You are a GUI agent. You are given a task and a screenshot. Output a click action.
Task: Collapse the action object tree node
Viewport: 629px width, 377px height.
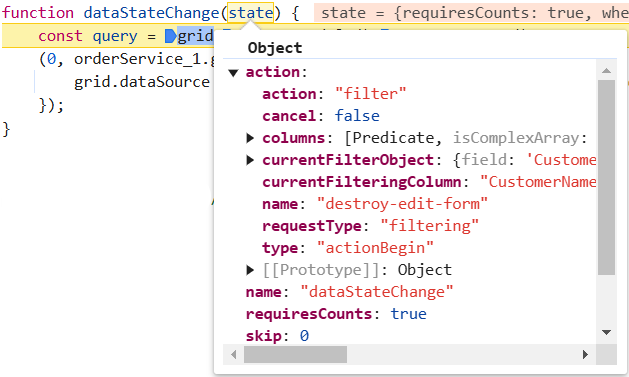(233, 73)
